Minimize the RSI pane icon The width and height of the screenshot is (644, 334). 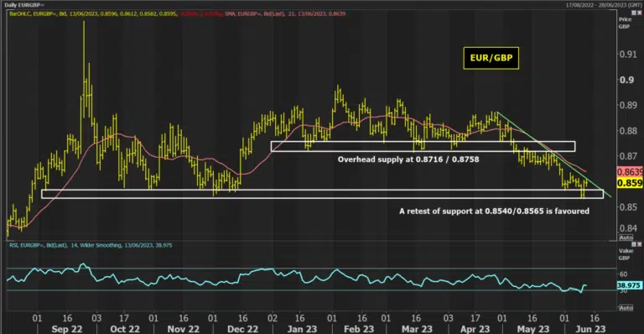point(634,244)
